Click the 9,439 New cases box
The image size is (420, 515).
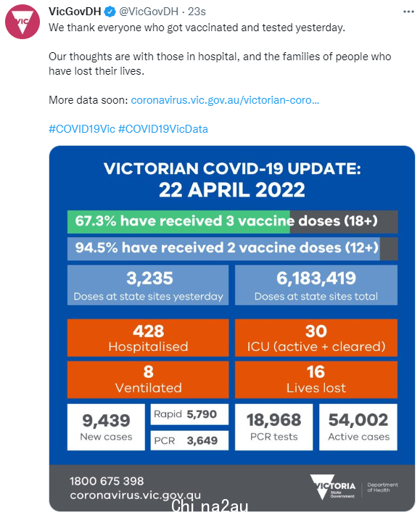(x=106, y=427)
